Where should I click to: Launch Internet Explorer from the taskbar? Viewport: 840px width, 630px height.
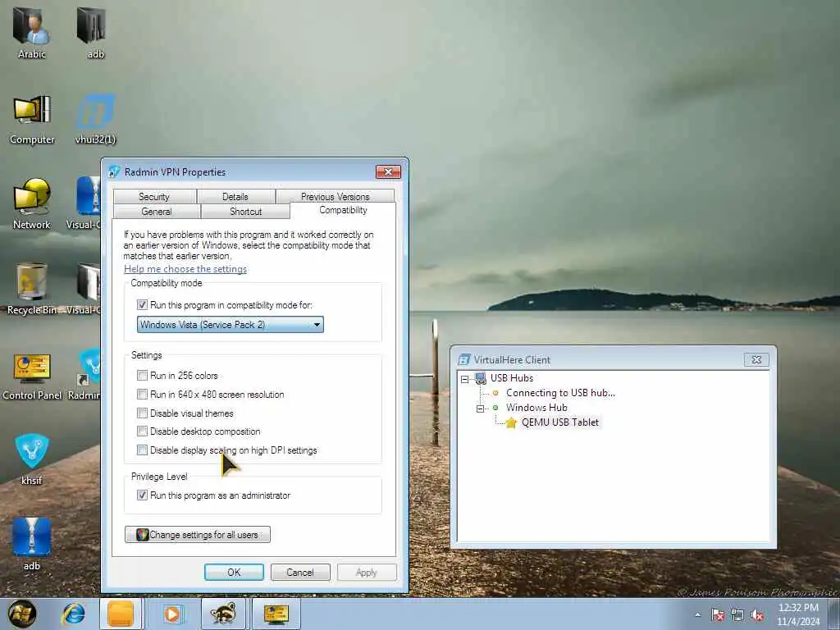[73, 614]
